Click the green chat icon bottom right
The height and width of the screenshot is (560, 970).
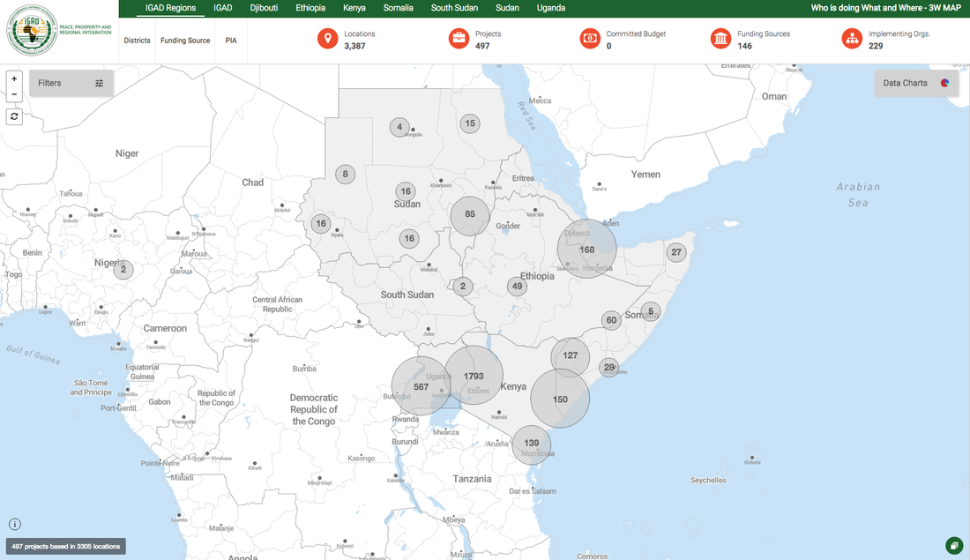coord(952,545)
